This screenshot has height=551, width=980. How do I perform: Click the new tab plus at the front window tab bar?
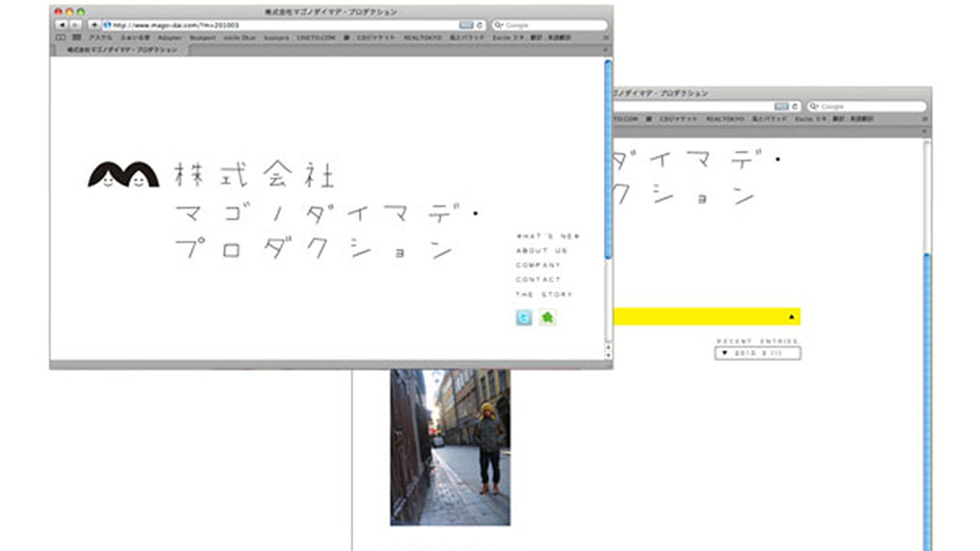[605, 49]
